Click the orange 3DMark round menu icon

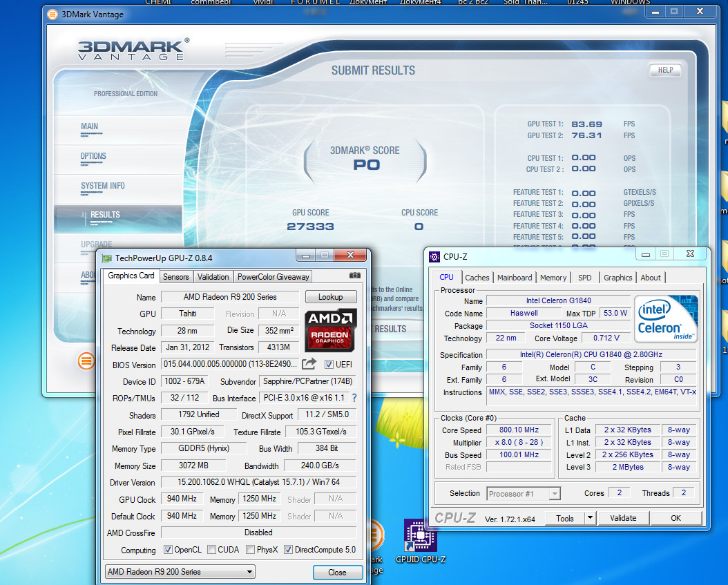point(86,361)
